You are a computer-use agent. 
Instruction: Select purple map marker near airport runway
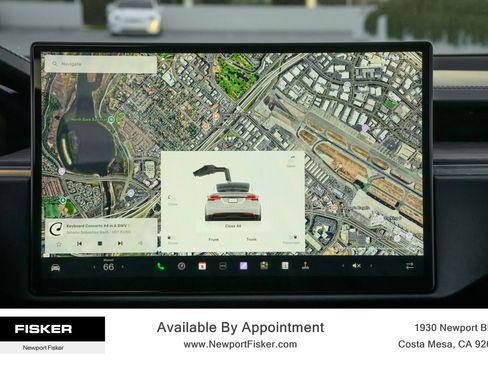pyautogui.click(x=365, y=128)
